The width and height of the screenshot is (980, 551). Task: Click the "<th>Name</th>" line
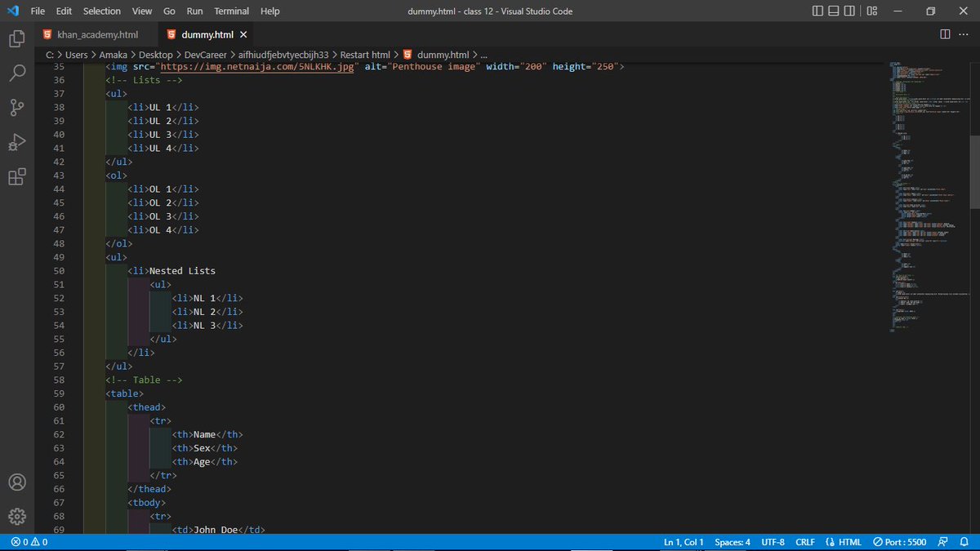point(207,434)
